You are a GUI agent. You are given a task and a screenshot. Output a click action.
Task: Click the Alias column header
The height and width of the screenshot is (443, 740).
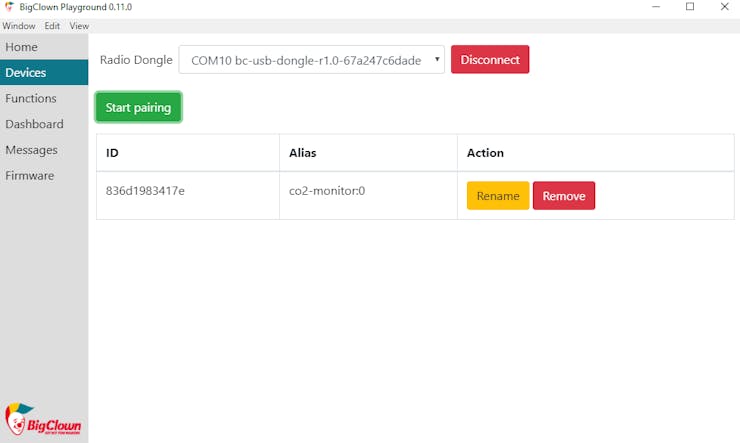368,153
